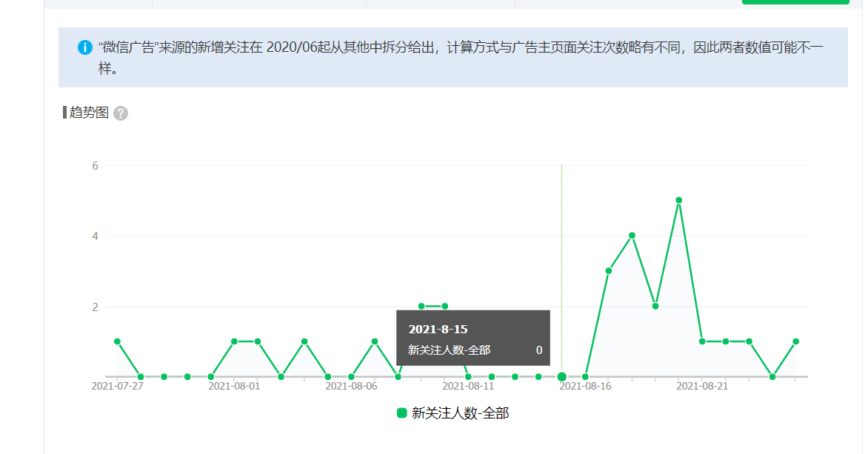868x454 pixels.
Task: Toggle the 新关注人数-全部 legend label
Action: (x=460, y=413)
